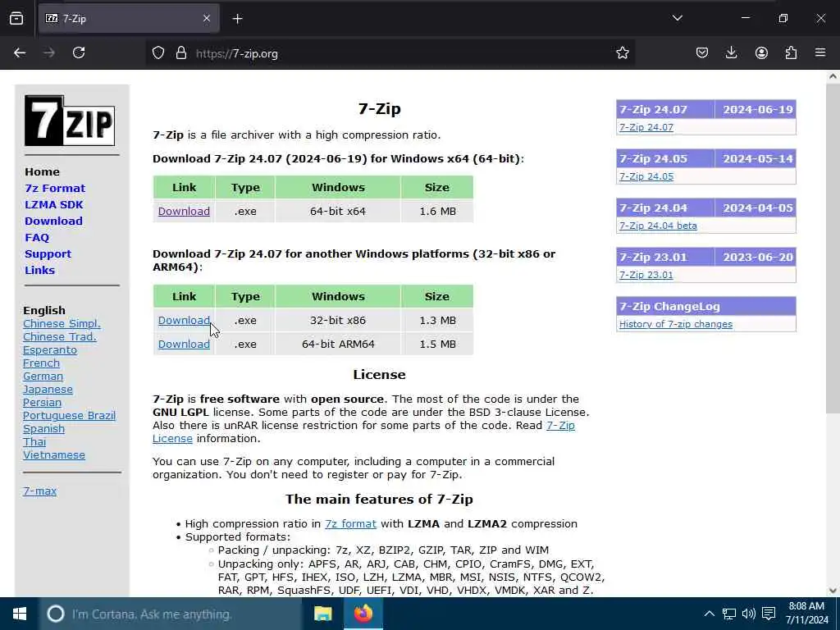
Task: Click the site security padlock icon
Action: [x=181, y=53]
